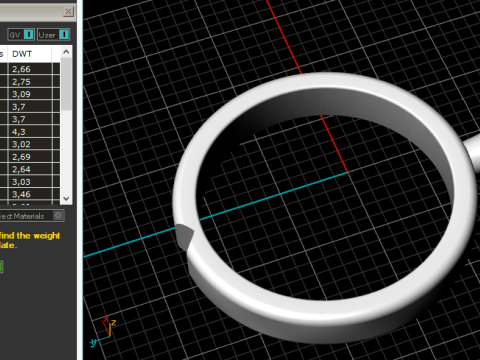Screen dimensions: 480x360
Task: Click the weight list scroll-down arrow
Action: 66,199
